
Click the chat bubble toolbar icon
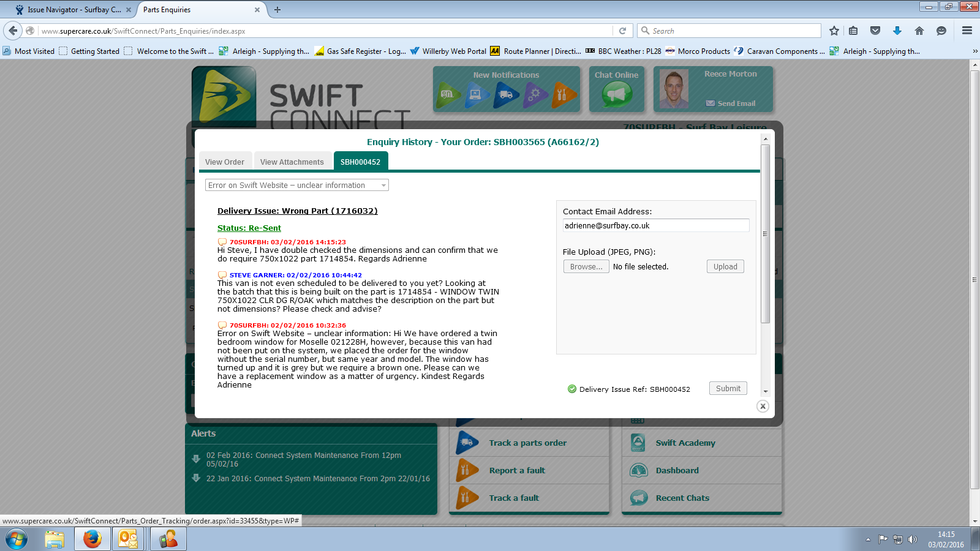941,31
